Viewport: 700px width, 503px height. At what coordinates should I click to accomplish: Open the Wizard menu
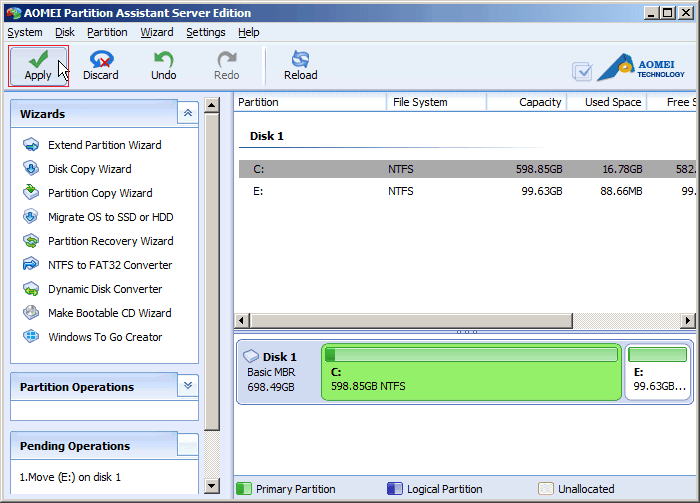pos(157,33)
